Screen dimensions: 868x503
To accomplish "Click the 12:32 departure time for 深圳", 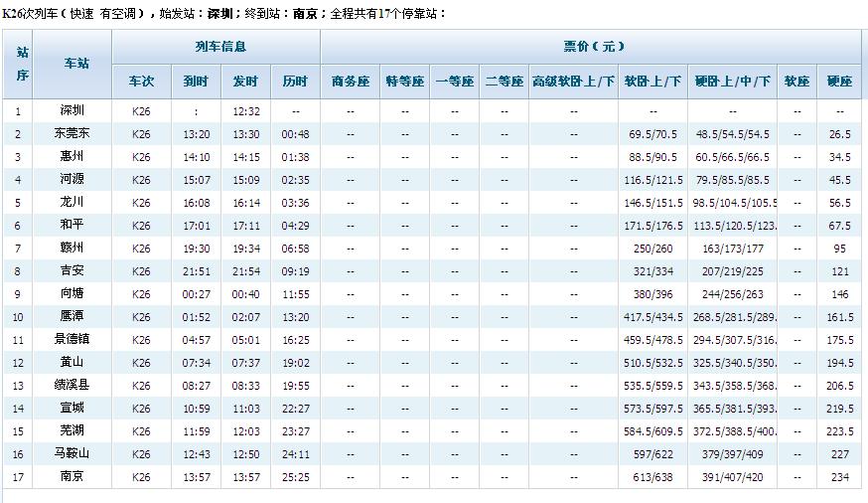I will point(245,111).
